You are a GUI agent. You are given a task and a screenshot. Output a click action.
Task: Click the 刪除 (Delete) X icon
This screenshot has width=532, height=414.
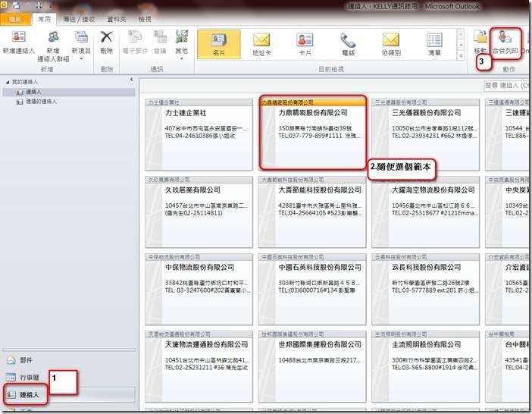coord(107,37)
